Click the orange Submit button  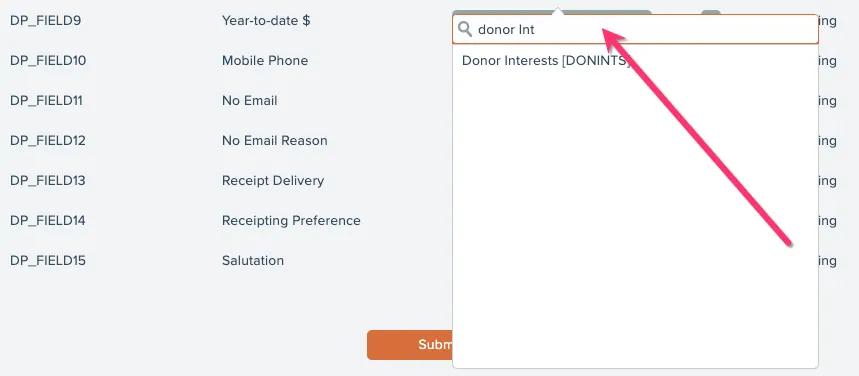coord(410,345)
